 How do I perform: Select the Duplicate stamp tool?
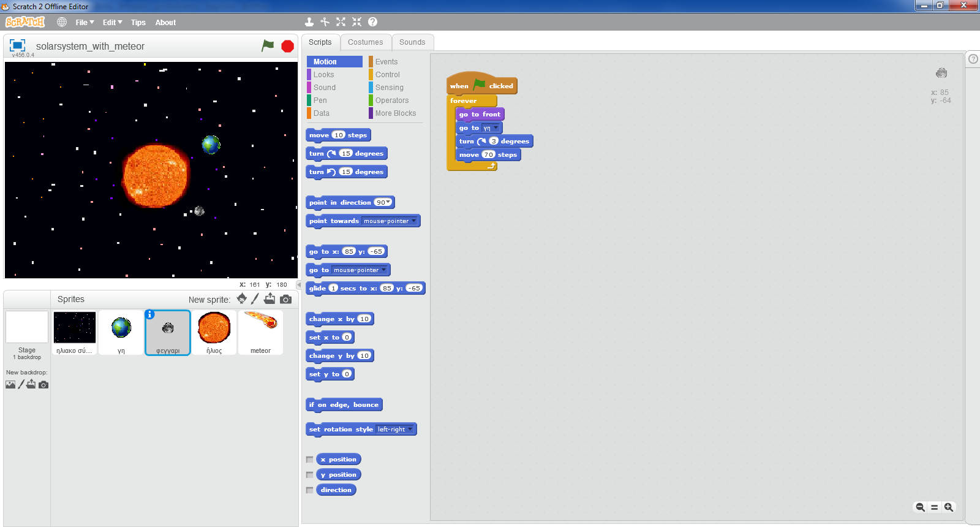click(x=309, y=22)
